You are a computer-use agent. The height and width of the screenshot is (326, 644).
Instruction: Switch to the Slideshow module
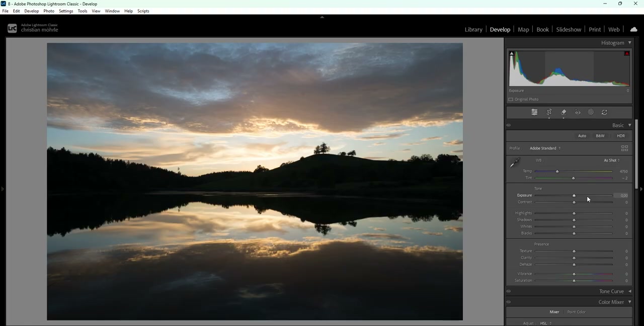pyautogui.click(x=569, y=30)
